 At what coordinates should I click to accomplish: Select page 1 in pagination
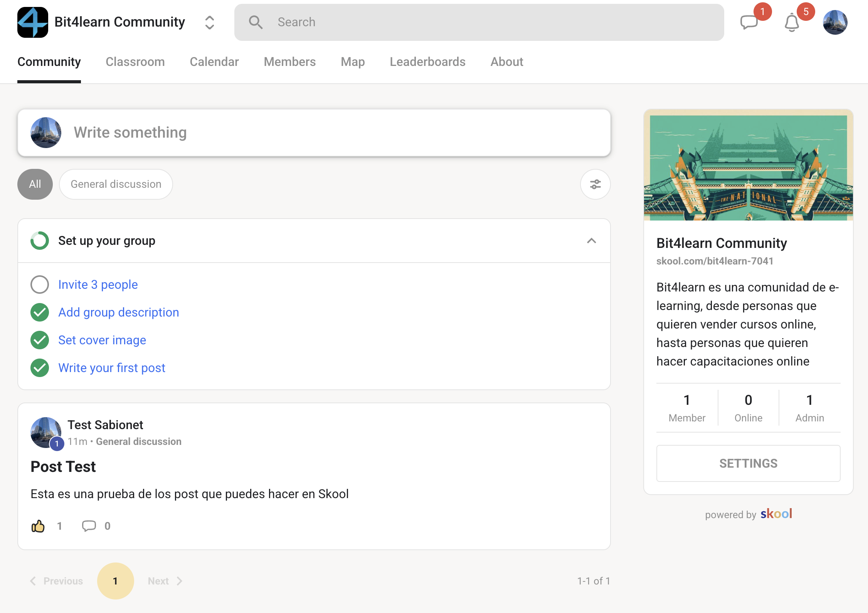(116, 581)
